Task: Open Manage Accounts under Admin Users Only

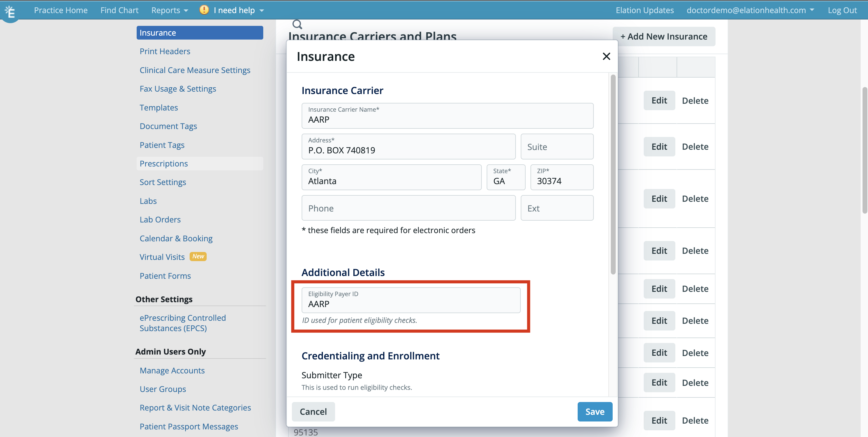Action: [x=172, y=370]
